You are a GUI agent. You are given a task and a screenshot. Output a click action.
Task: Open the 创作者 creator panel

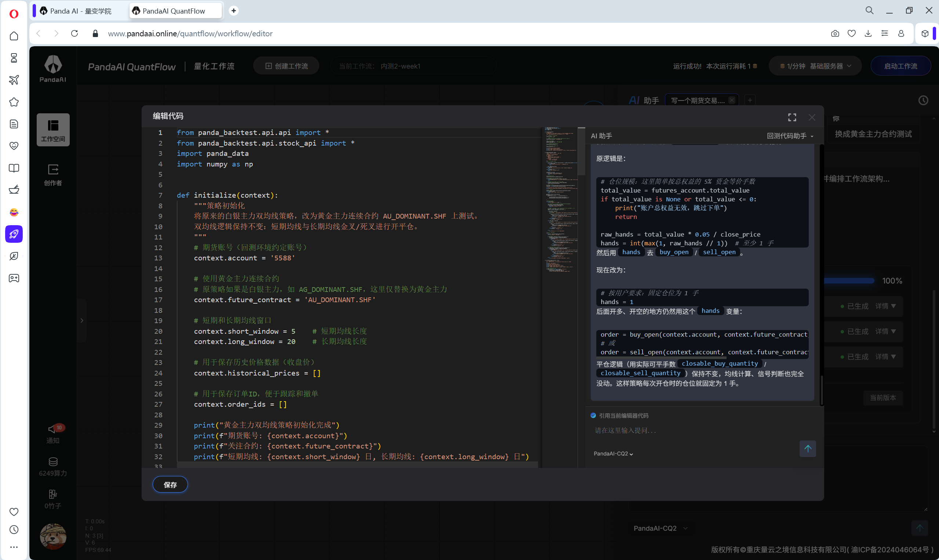53,174
